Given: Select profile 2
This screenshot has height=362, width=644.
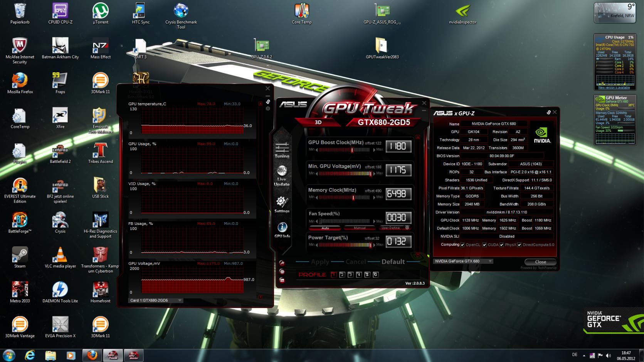Looking at the screenshot, I should point(342,275).
